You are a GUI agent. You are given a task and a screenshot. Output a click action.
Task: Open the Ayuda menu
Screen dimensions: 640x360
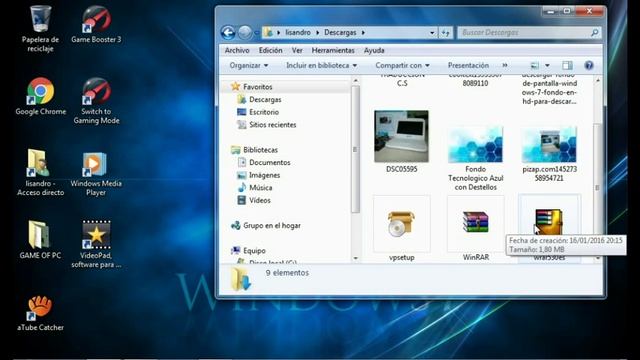374,50
